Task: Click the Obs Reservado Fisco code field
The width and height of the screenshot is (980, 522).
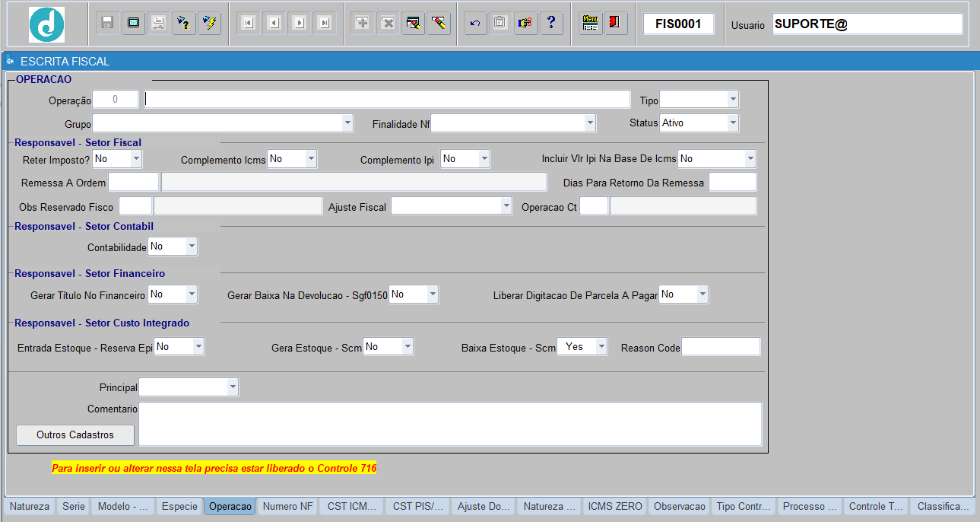Action: pyautogui.click(x=136, y=206)
